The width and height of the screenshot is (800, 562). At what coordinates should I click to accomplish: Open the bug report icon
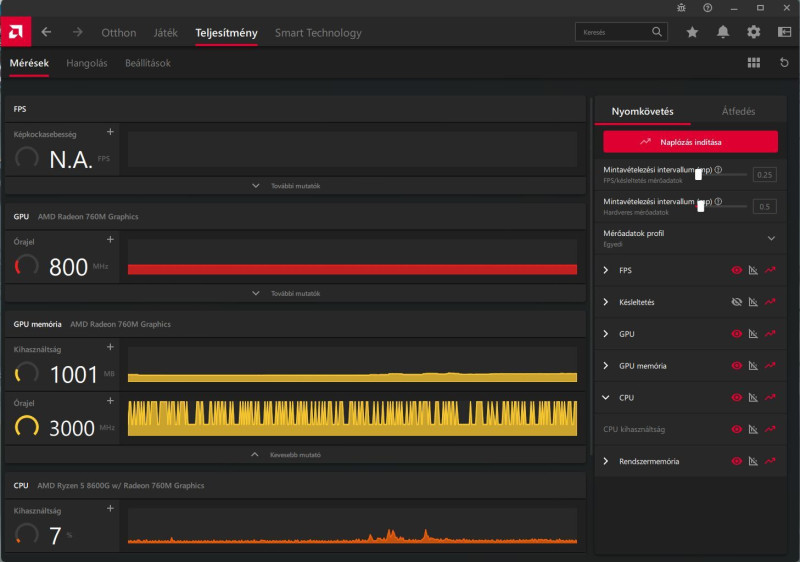pyautogui.click(x=681, y=8)
